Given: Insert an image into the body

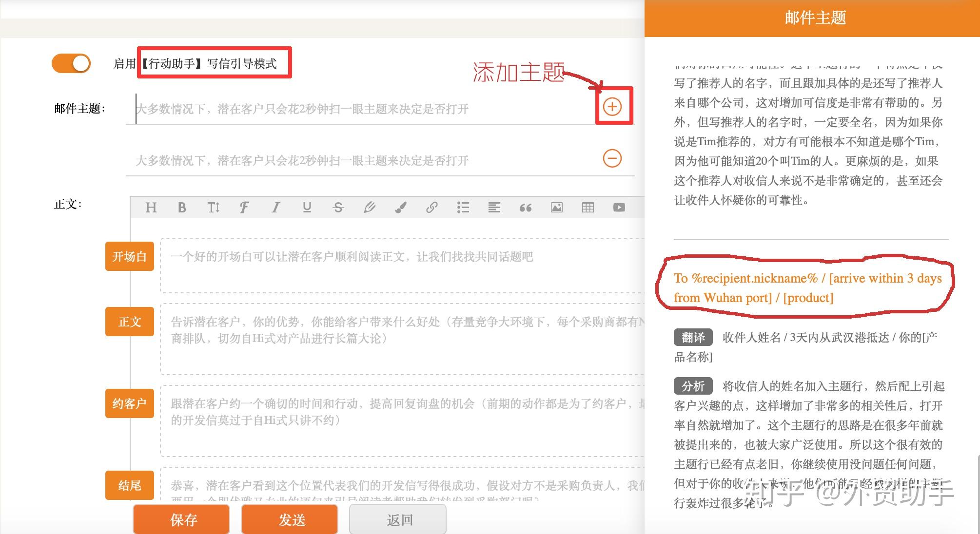Looking at the screenshot, I should tap(556, 208).
